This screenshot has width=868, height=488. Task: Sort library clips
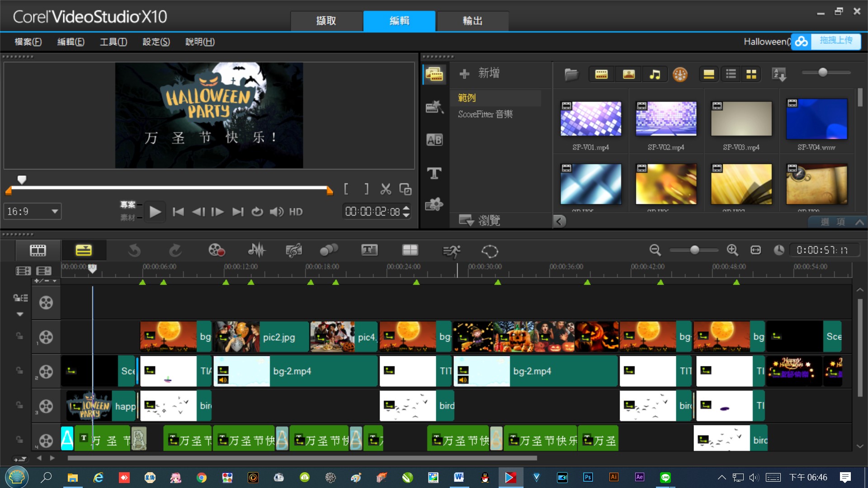click(x=779, y=74)
